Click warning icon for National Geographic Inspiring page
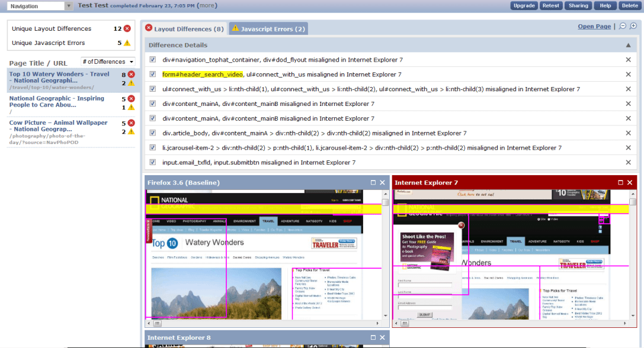This screenshot has height=348, width=644. [x=131, y=108]
